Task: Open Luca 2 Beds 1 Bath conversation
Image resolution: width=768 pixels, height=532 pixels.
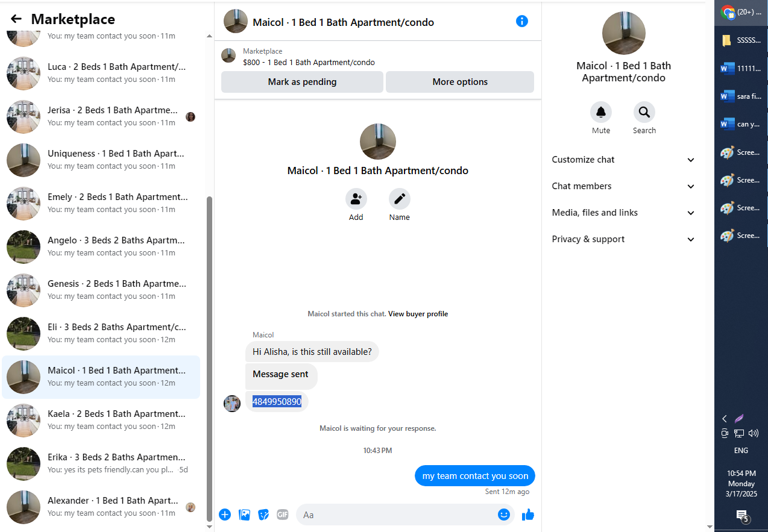Action: tap(101, 74)
